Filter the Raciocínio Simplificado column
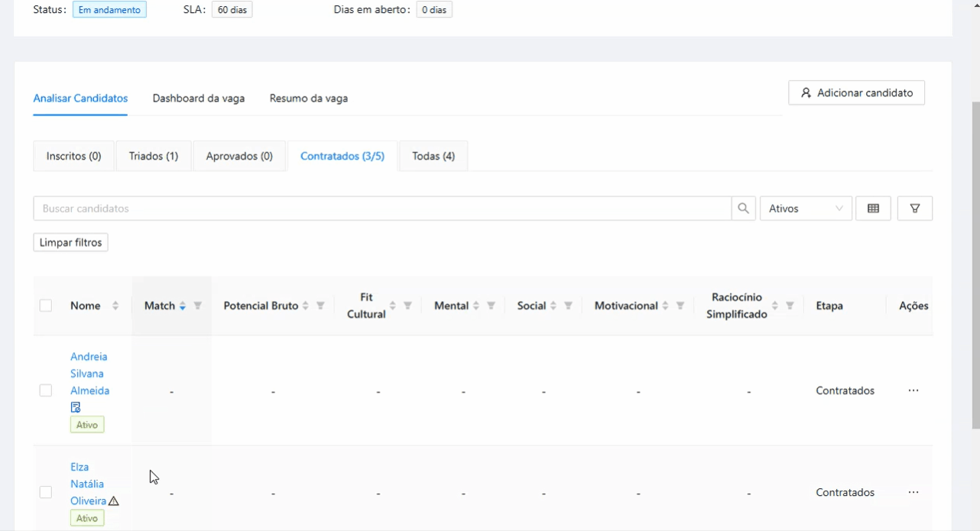The height and width of the screenshot is (531, 980). point(790,306)
